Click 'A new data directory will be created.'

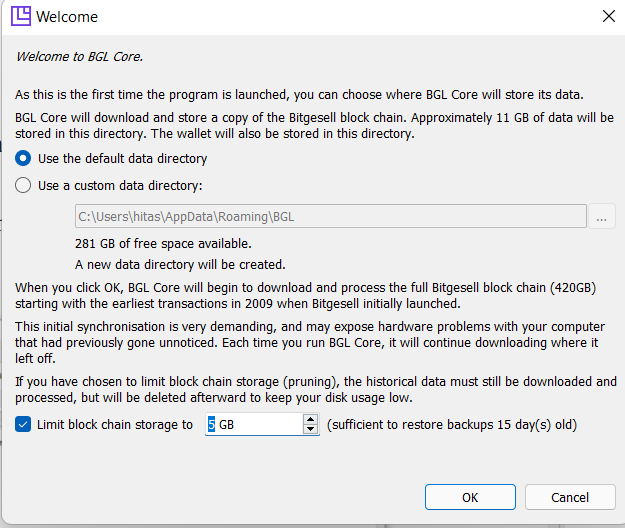180,265
